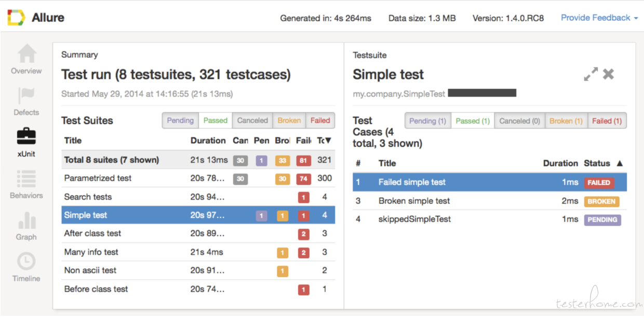Image resolution: width=644 pixels, height=317 pixels.
Task: Open the Overview home icon
Action: (x=26, y=54)
